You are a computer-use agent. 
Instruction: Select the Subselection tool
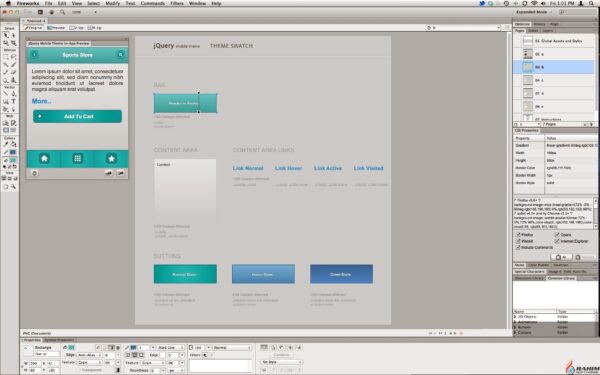(x=13, y=35)
